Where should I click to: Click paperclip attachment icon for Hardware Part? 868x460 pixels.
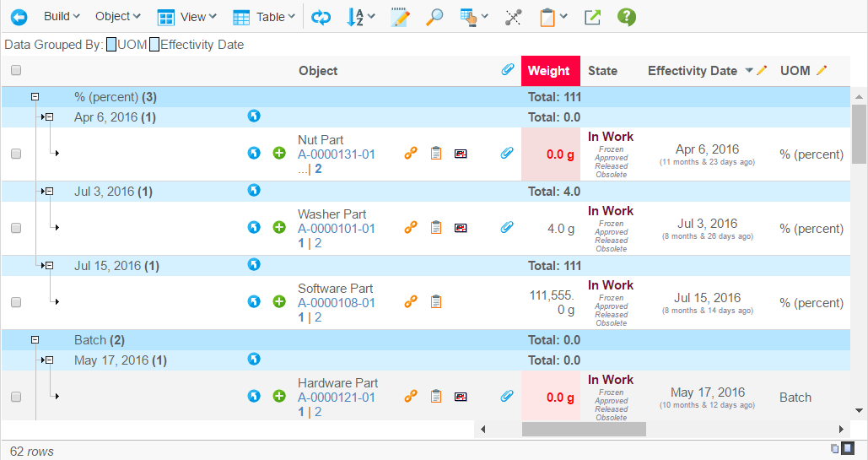click(x=507, y=396)
